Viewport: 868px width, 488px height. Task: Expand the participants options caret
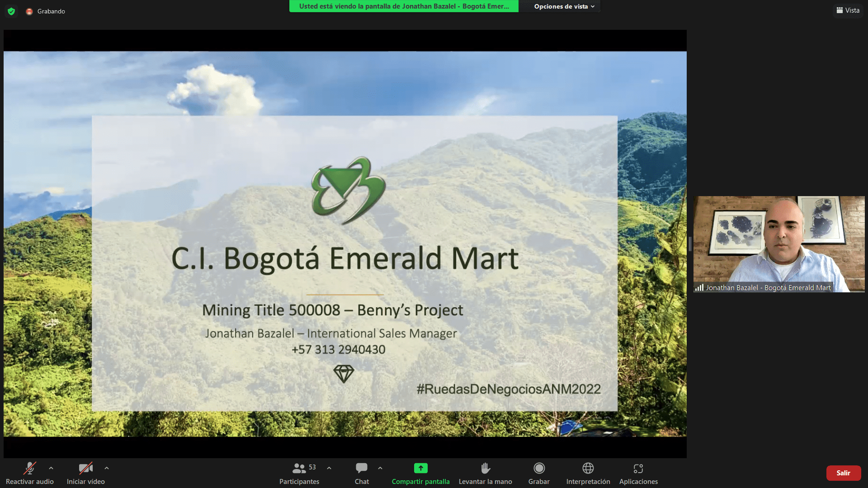pos(329,468)
